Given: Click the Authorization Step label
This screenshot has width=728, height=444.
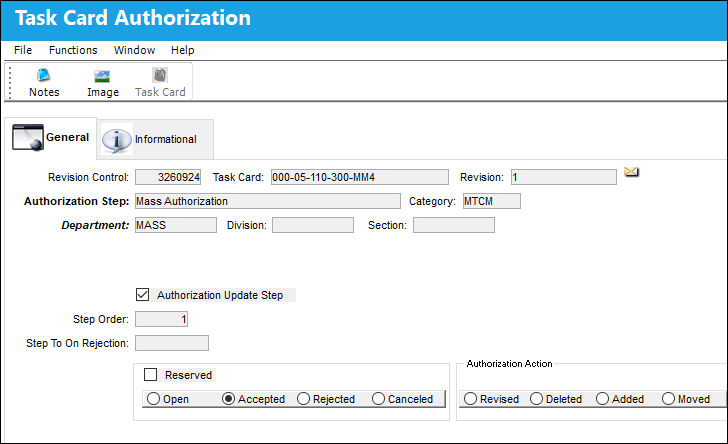Looking at the screenshot, I should click(77, 201).
